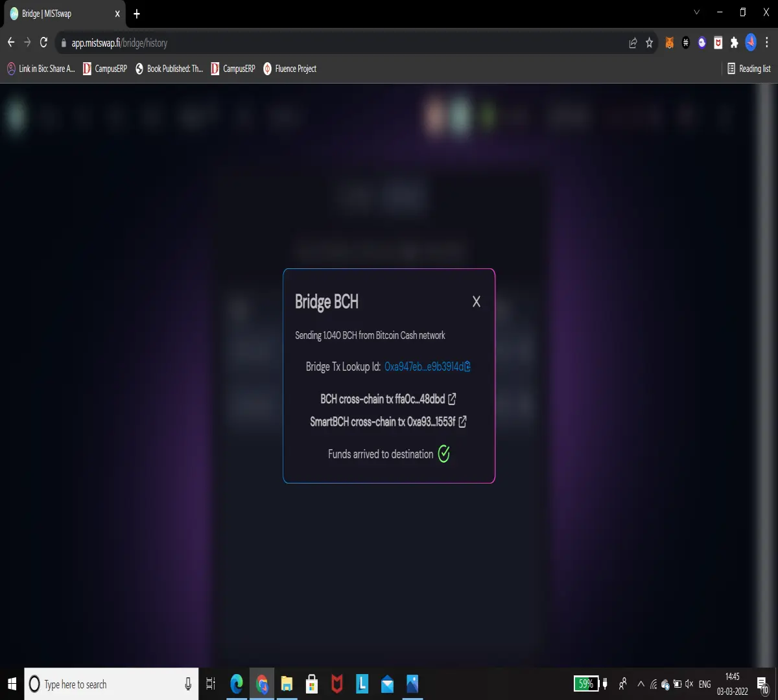Open the black circular wallet extension
Screen dimensions: 778x700
pyautogui.click(x=686, y=43)
